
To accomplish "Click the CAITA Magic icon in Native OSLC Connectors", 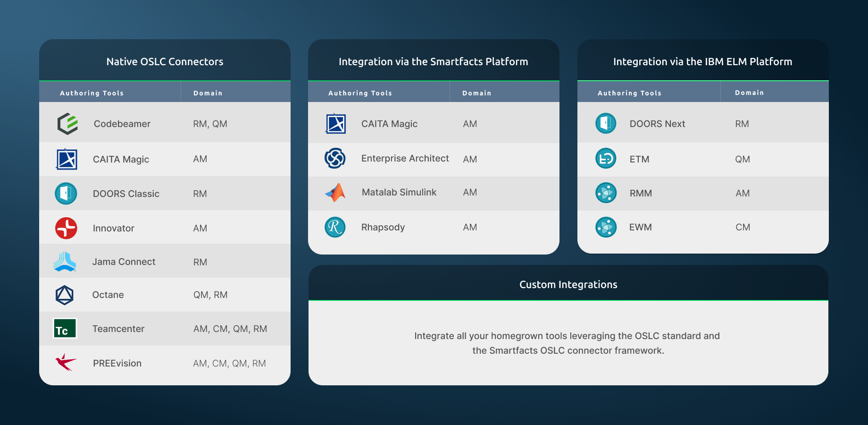I will [x=67, y=159].
